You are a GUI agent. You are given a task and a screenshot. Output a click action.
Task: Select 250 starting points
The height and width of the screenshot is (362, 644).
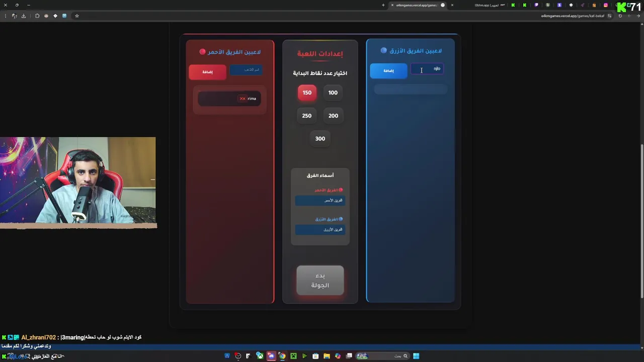point(307,116)
